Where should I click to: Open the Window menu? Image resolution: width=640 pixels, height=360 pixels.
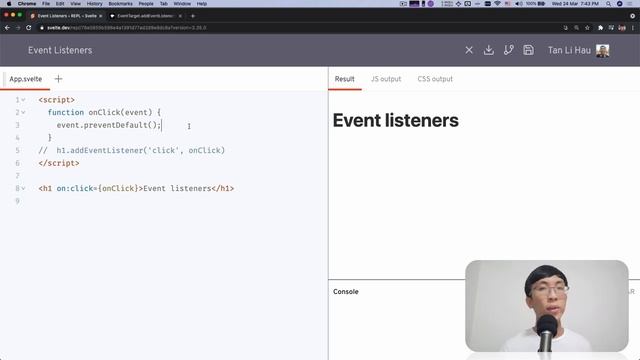182,4
